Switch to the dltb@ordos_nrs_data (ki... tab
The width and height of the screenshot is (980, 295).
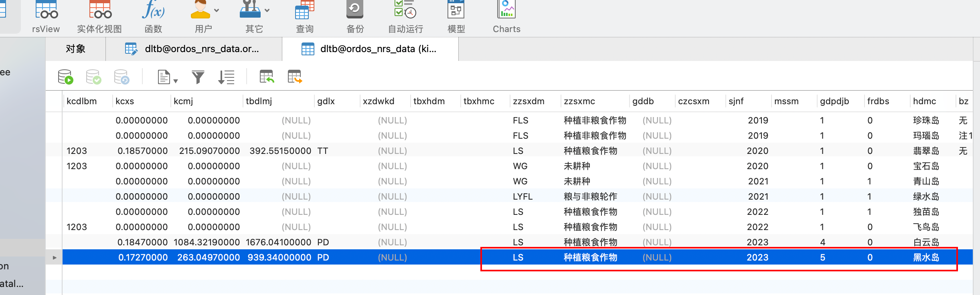pyautogui.click(x=370, y=49)
